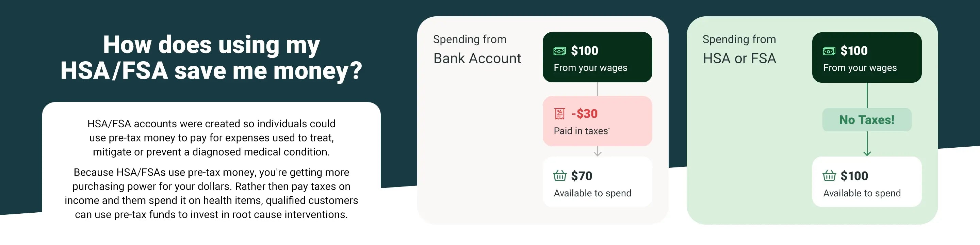
Task: Click the paragraph starting 'HSA/FSA accounts were created'
Action: pyautogui.click(x=211, y=138)
